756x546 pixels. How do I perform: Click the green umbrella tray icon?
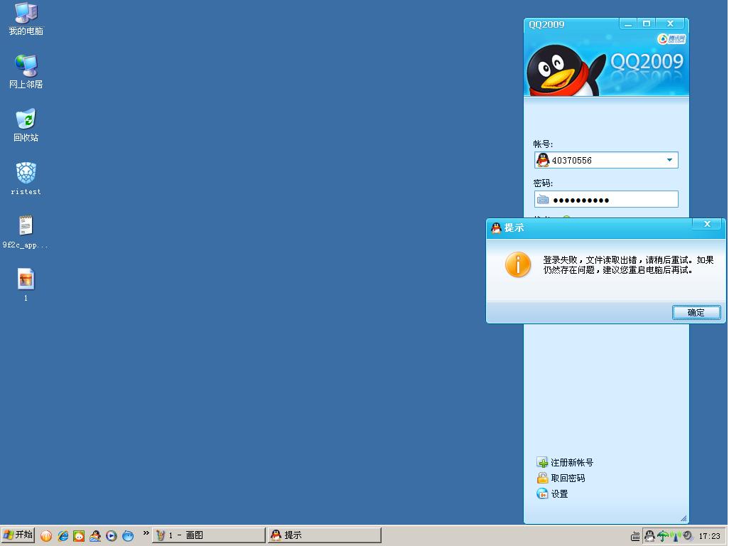[663, 536]
